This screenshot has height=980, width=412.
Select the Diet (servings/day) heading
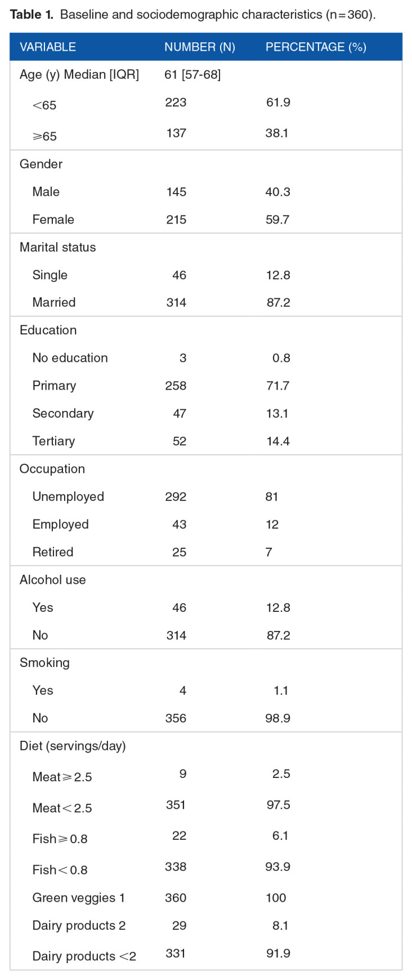click(73, 746)
